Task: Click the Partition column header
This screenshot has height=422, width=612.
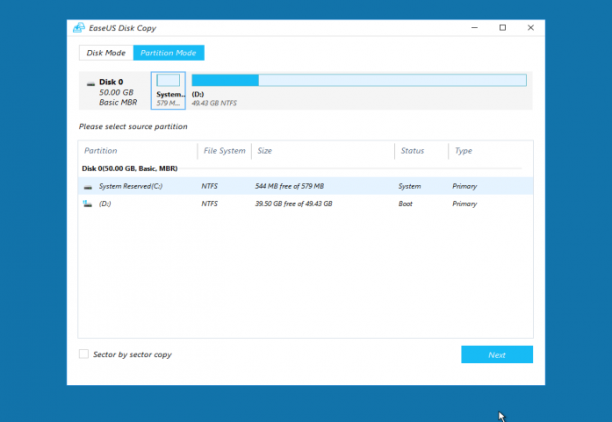Action: [x=101, y=151]
